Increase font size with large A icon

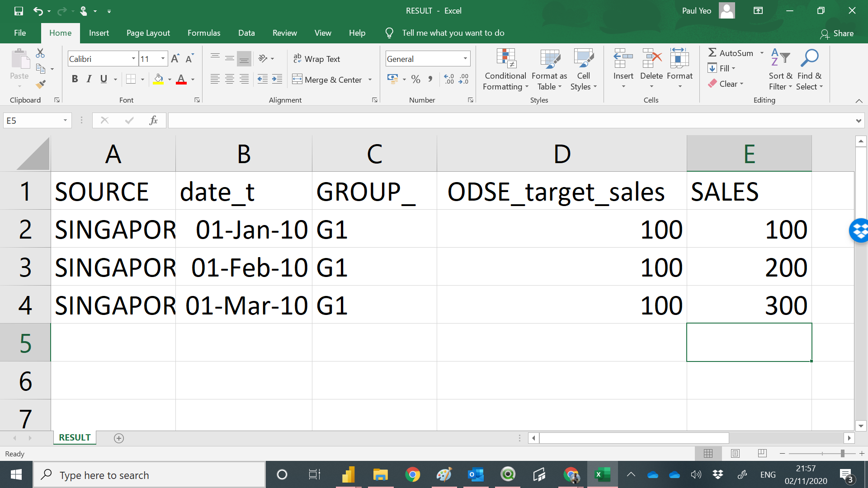pyautogui.click(x=175, y=59)
